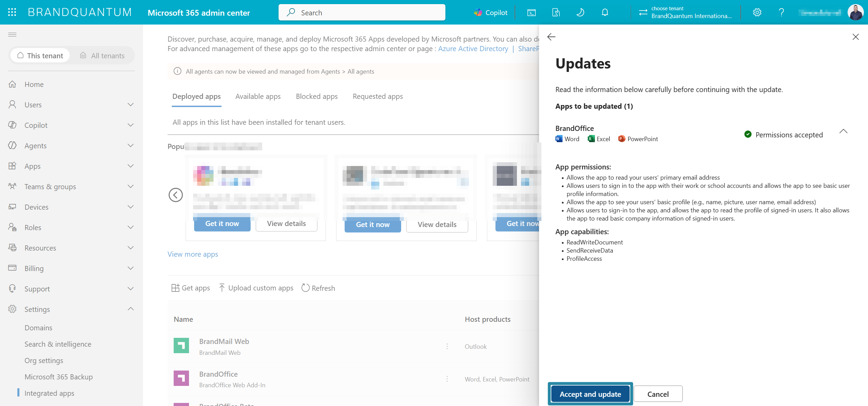868x406 pixels.
Task: Open Domains under Settings
Action: click(x=38, y=328)
